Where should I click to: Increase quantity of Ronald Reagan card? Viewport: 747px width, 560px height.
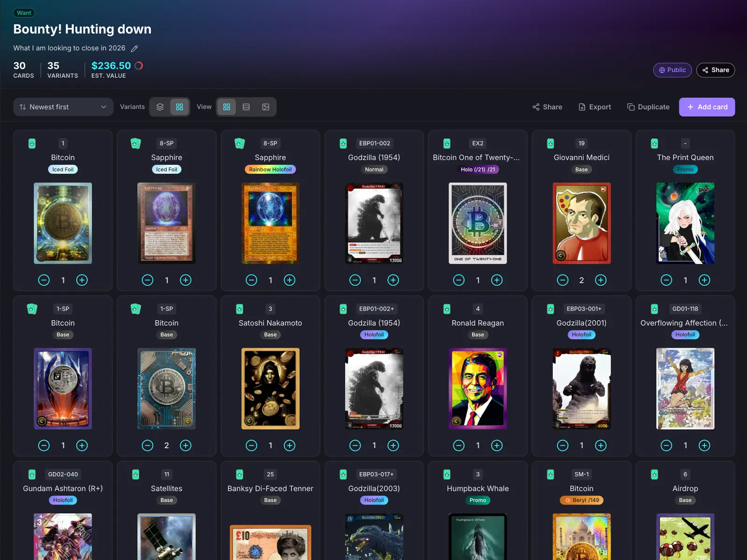point(497,446)
